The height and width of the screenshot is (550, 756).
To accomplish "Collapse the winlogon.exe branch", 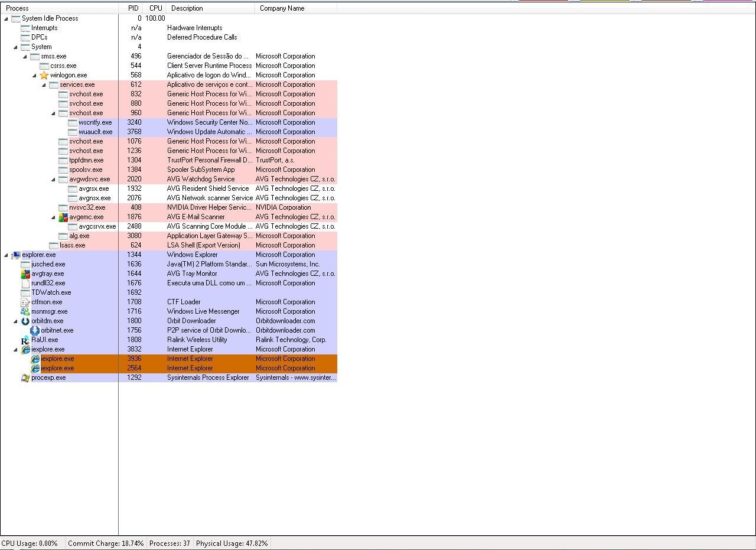I will [x=35, y=75].
